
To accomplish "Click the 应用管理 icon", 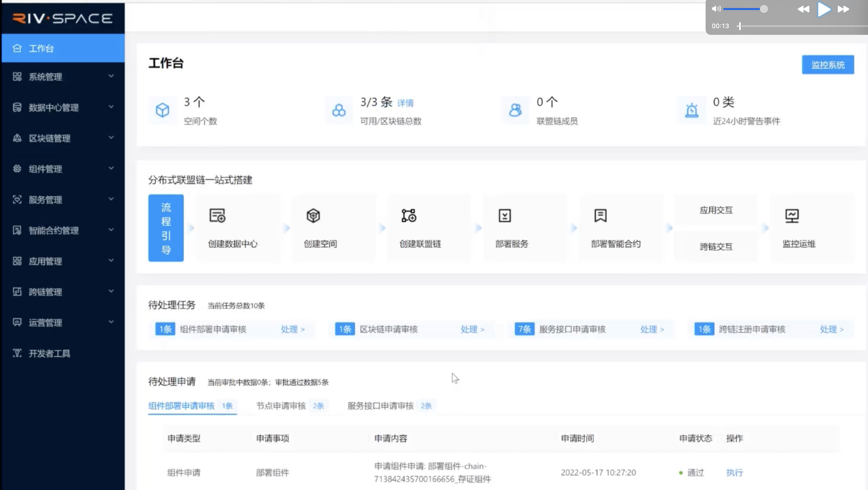I will (17, 261).
